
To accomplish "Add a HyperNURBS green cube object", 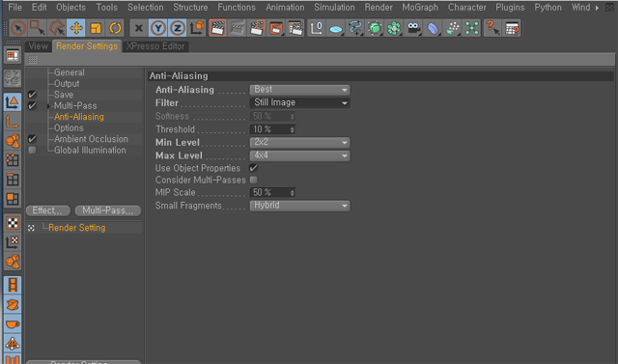I will (375, 28).
